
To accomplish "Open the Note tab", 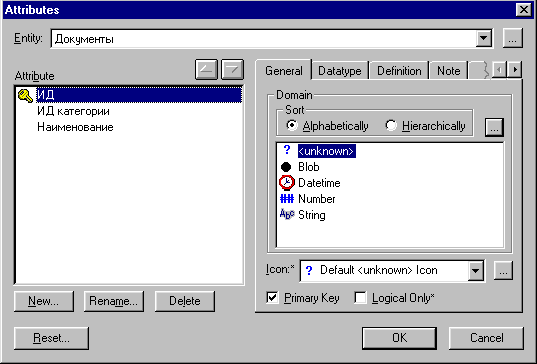I will (x=449, y=71).
